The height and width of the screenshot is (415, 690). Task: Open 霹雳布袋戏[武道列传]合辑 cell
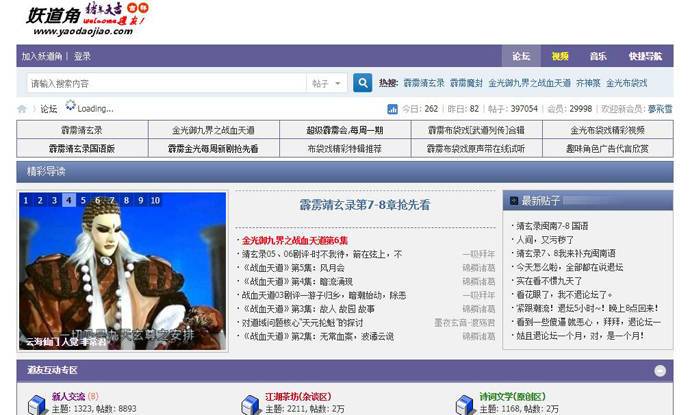click(x=477, y=130)
